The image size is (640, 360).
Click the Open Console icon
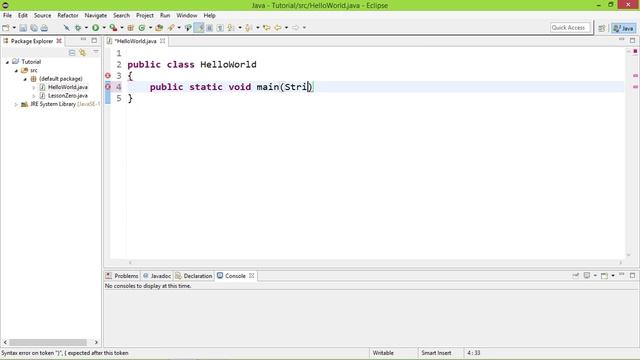pyautogui.click(x=604, y=276)
